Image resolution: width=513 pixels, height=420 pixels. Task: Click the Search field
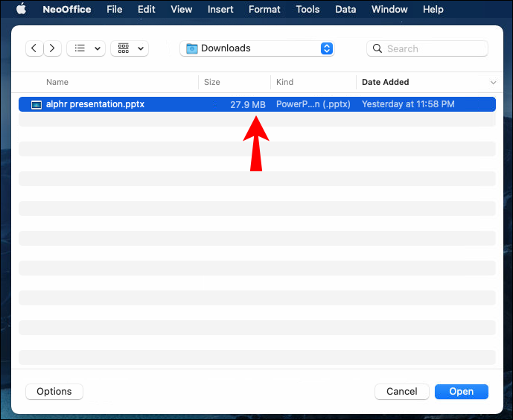point(427,48)
